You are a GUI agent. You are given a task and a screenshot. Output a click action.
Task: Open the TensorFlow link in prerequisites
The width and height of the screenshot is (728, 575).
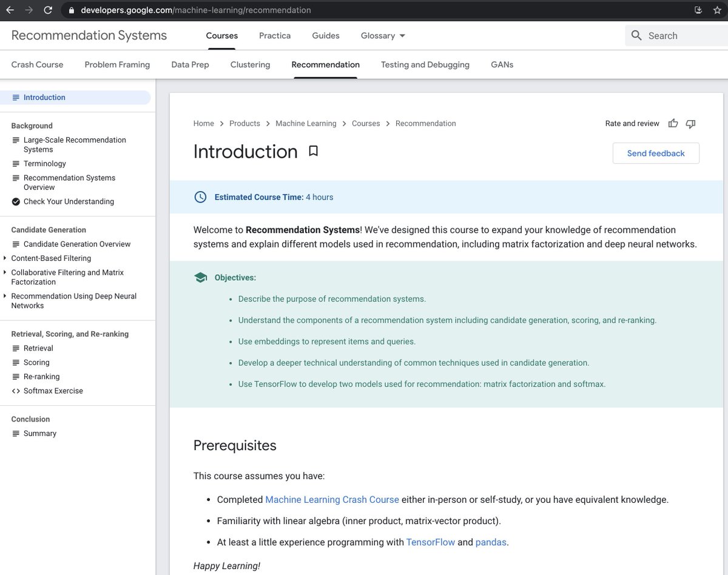431,542
